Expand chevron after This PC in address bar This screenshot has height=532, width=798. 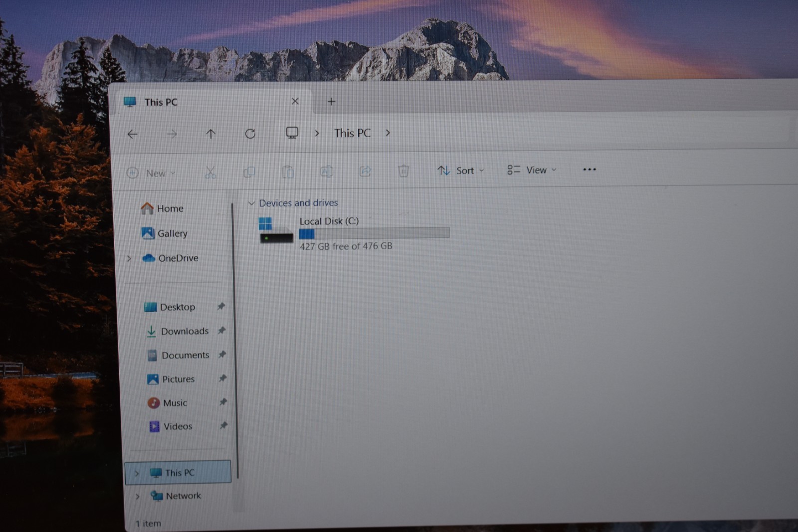[x=388, y=133]
